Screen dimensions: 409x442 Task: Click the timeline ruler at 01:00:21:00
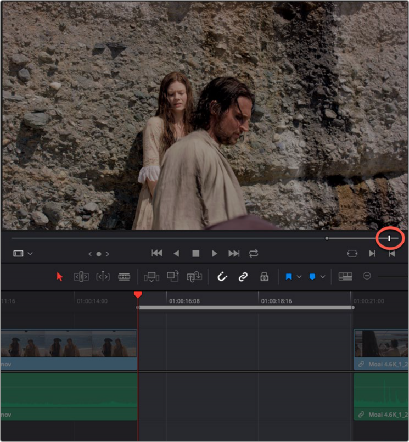pyautogui.click(x=369, y=301)
